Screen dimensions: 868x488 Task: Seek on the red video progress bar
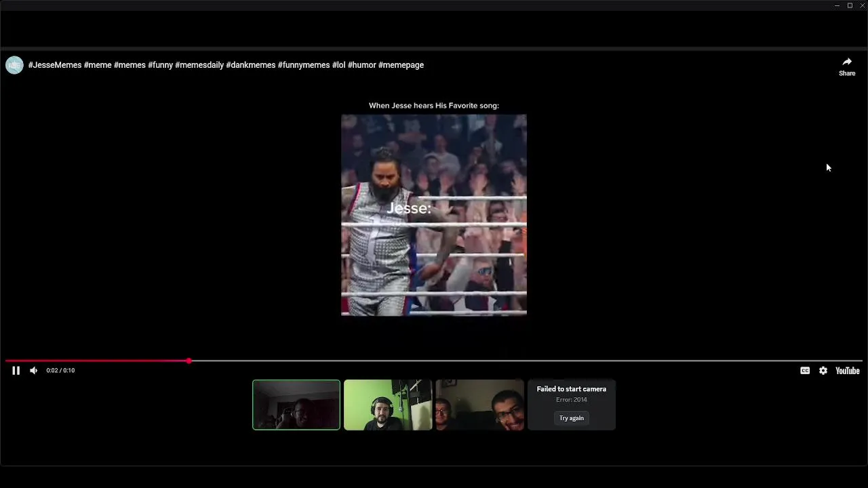[x=434, y=361]
